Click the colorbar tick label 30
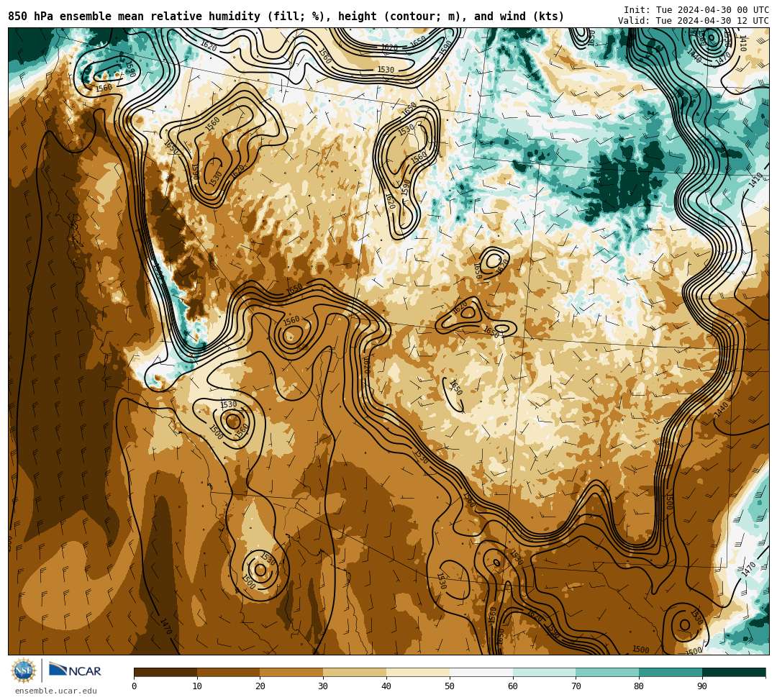This screenshot has width=777, height=700. 323,686
